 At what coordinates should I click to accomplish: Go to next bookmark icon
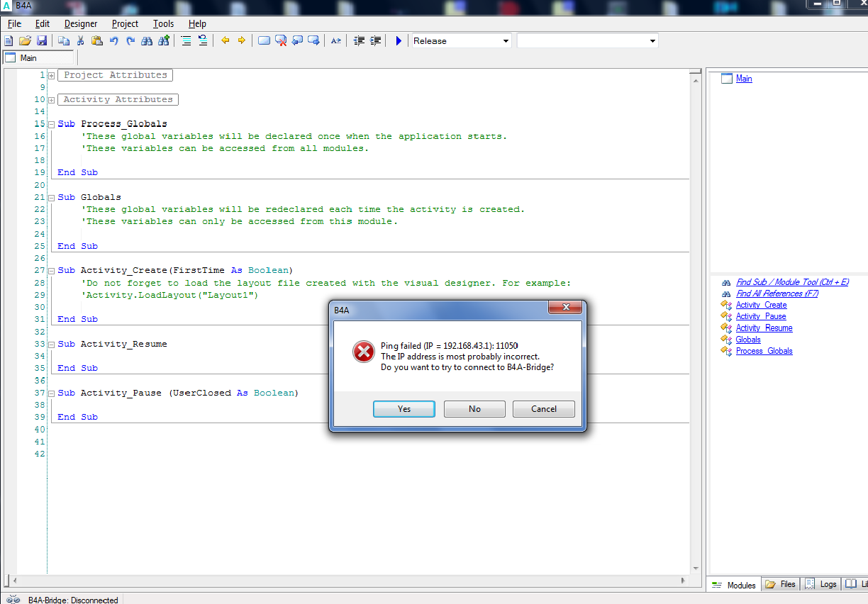click(x=313, y=41)
